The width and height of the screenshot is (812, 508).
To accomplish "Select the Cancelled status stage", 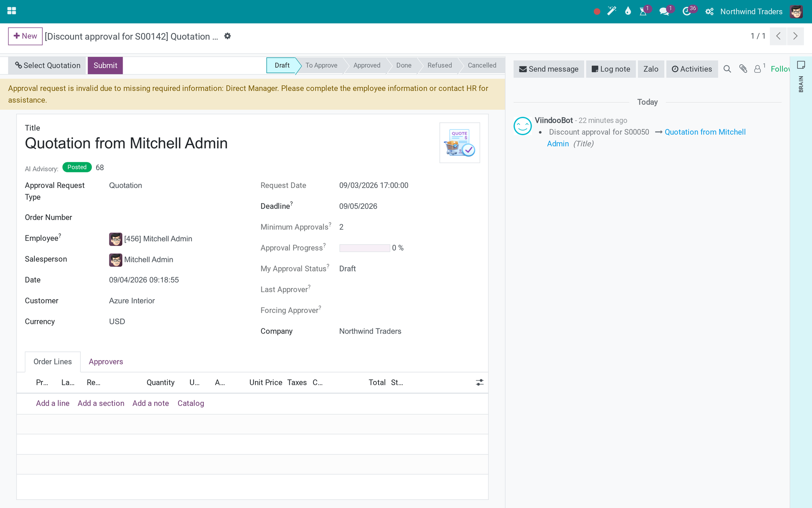I will [x=482, y=65].
